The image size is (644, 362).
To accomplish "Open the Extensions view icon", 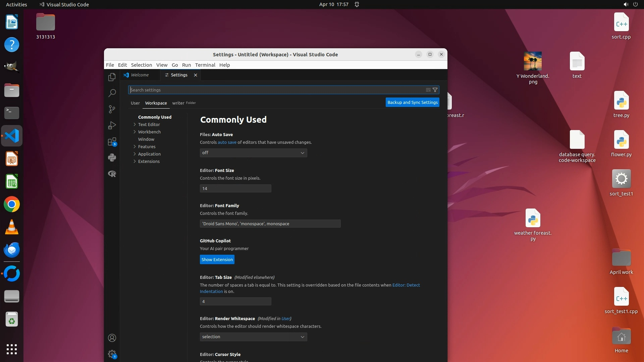I will pyautogui.click(x=112, y=141).
